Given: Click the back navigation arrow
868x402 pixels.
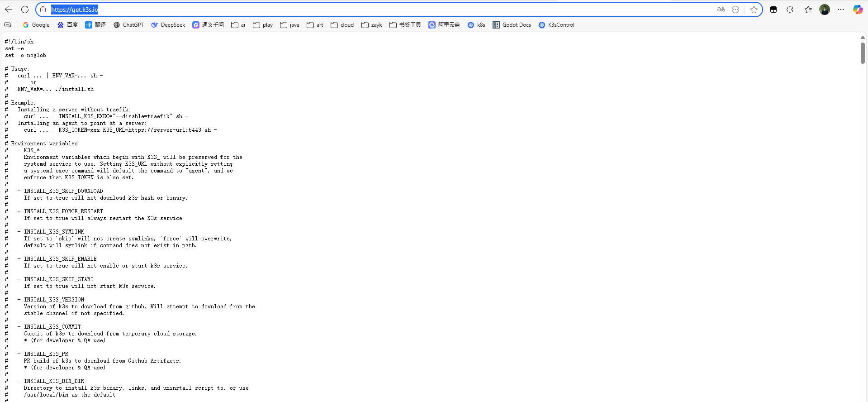Looking at the screenshot, I should [9, 10].
